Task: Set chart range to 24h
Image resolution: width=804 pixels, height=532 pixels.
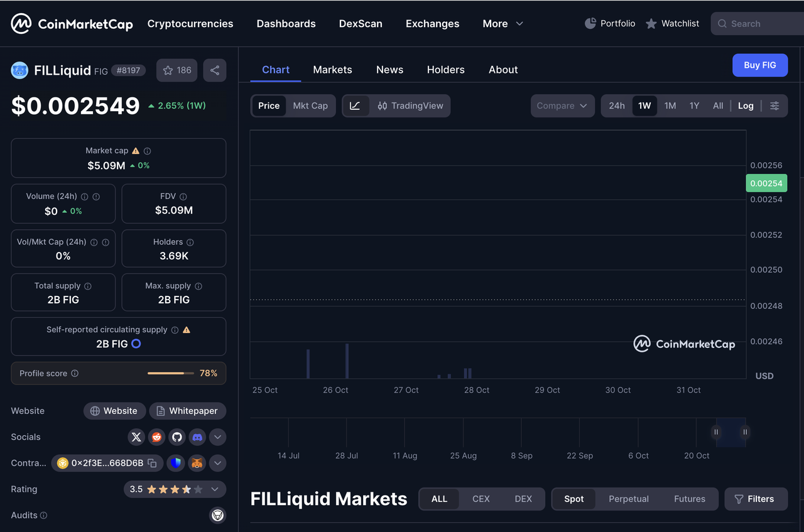Action: [617, 106]
